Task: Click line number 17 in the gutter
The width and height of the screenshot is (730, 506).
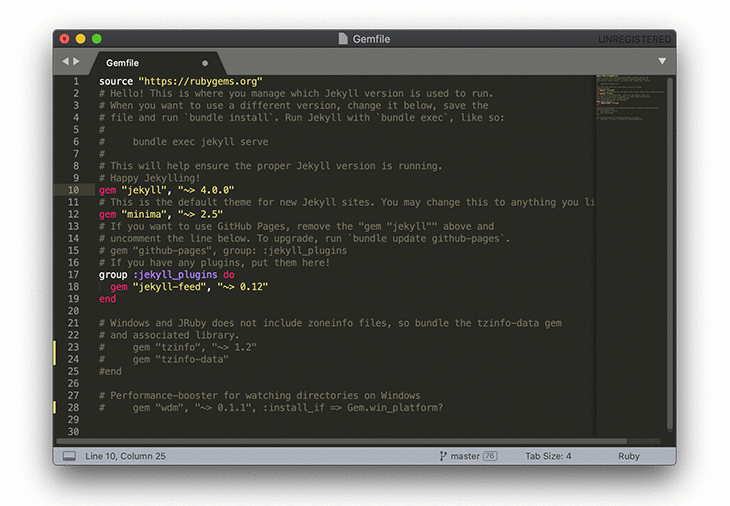Action: [74, 275]
